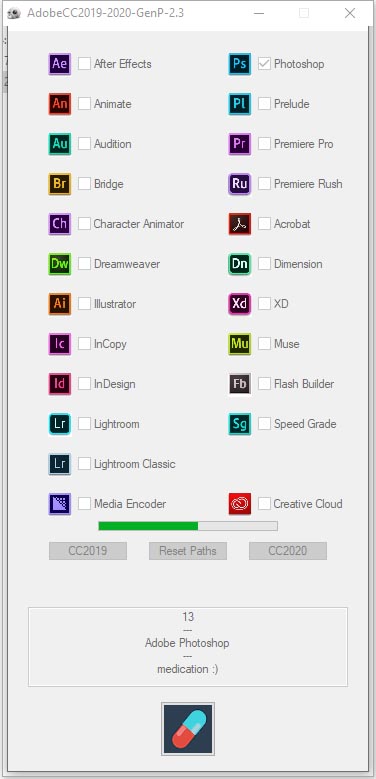Image resolution: width=376 pixels, height=779 pixels.
Task: Uncheck the Photoshop checkbox
Action: 264,64
